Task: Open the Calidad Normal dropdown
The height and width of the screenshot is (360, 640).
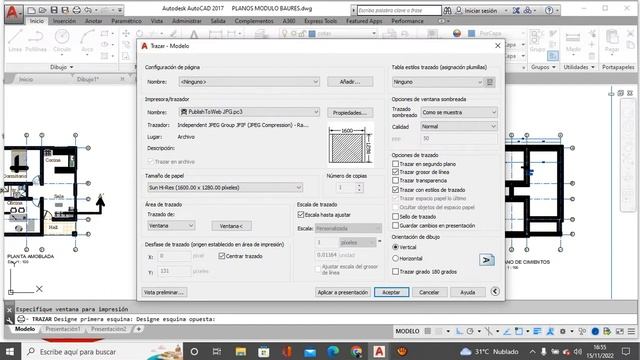Action: click(x=459, y=127)
